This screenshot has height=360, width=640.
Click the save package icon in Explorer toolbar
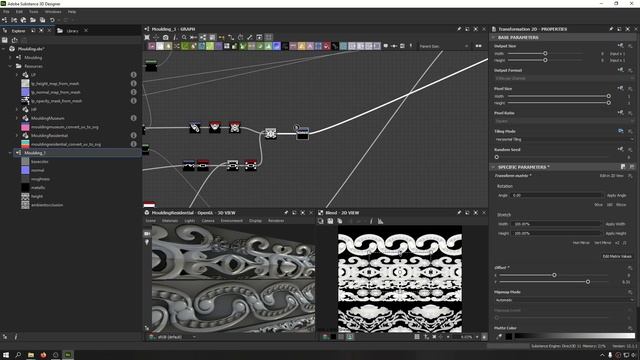[5, 40]
